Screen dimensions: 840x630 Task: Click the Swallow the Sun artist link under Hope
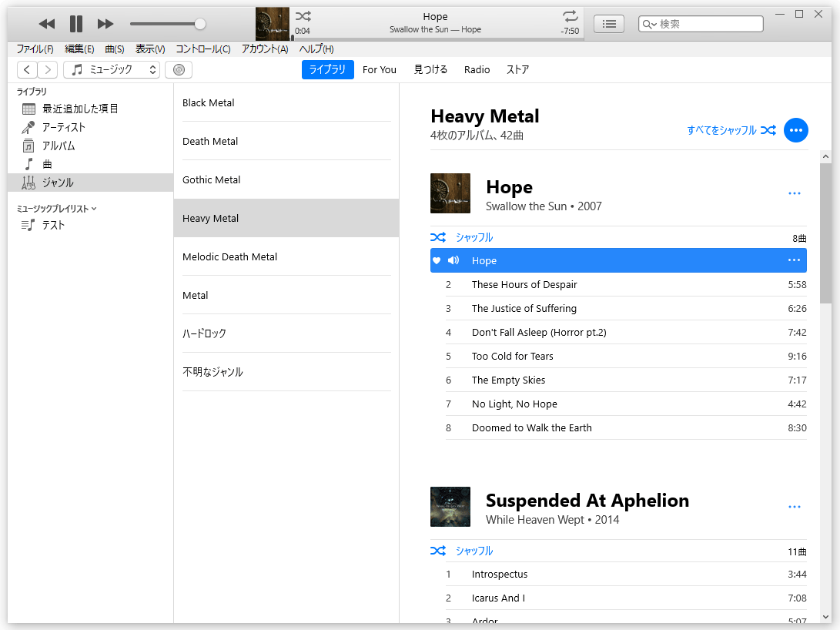pyautogui.click(x=526, y=206)
